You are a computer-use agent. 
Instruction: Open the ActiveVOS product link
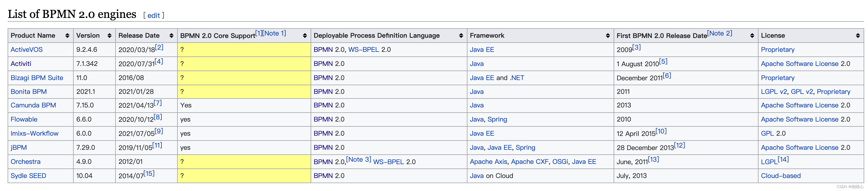[27, 50]
